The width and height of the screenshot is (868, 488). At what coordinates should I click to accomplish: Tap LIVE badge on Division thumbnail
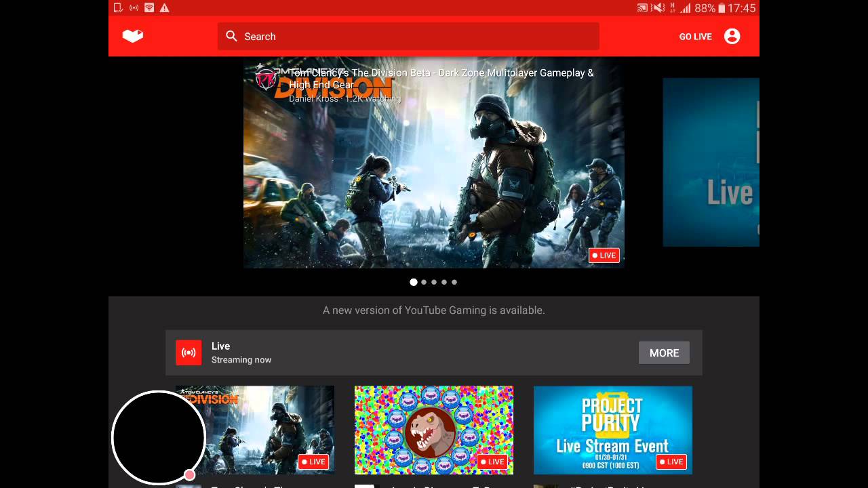pyautogui.click(x=313, y=462)
